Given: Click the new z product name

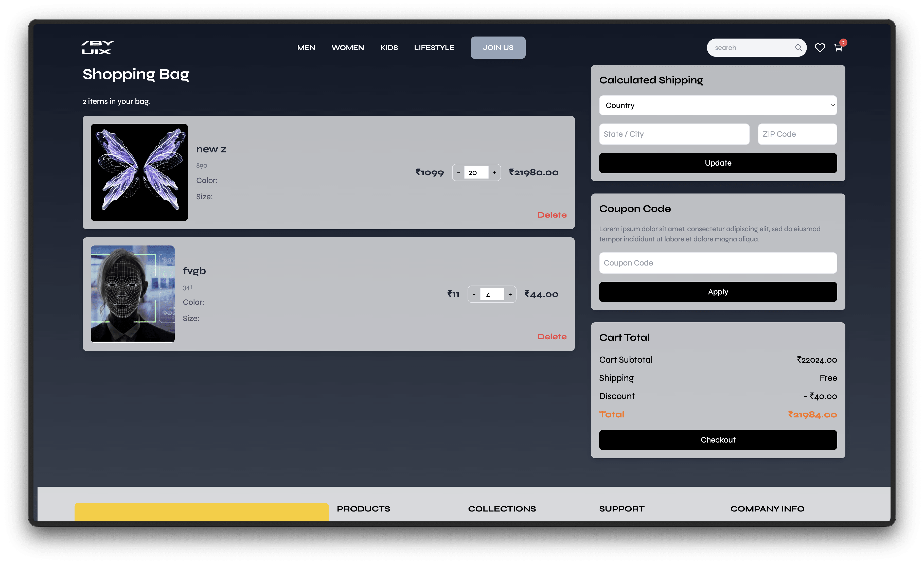Looking at the screenshot, I should pyautogui.click(x=211, y=149).
